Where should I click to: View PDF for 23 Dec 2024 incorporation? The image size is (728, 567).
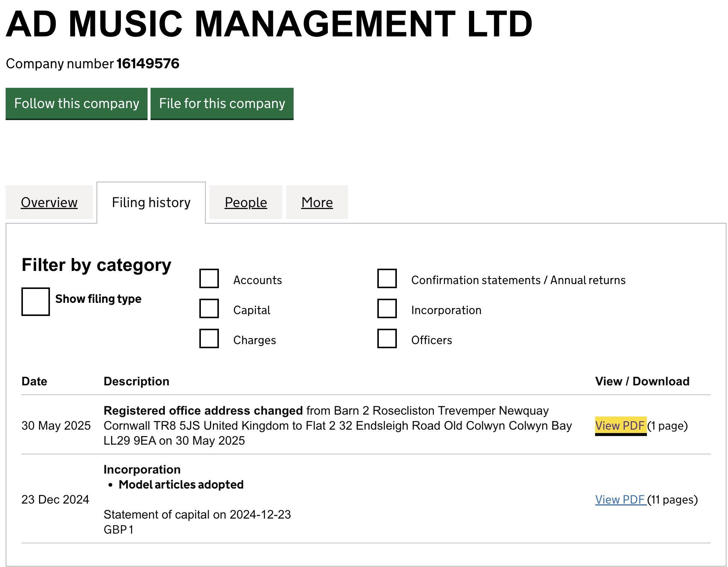[621, 499]
